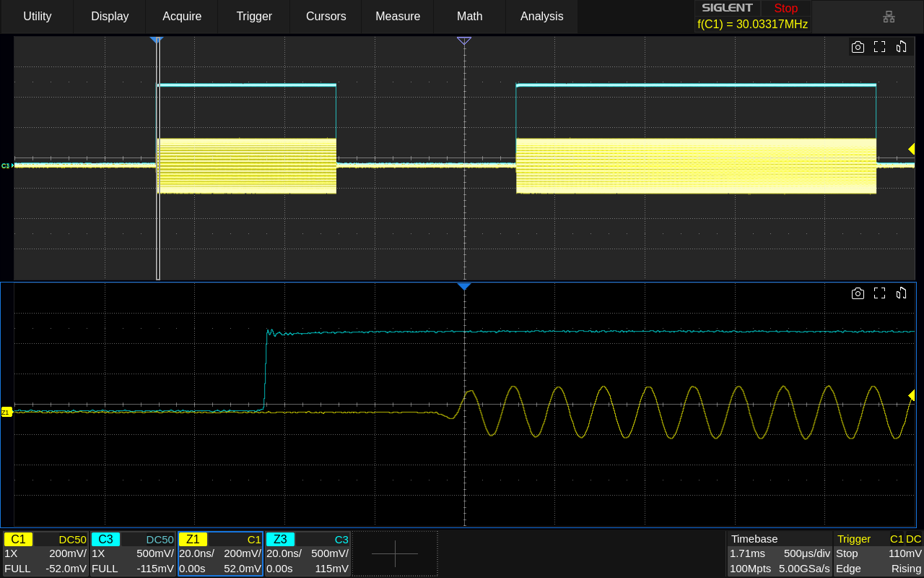
Task: Open the Z1 zoom trace settings box
Action: tap(220, 553)
